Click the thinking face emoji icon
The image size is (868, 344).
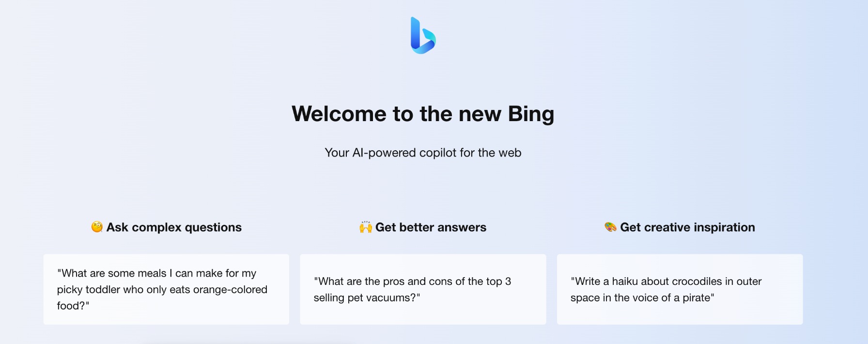coord(97,227)
